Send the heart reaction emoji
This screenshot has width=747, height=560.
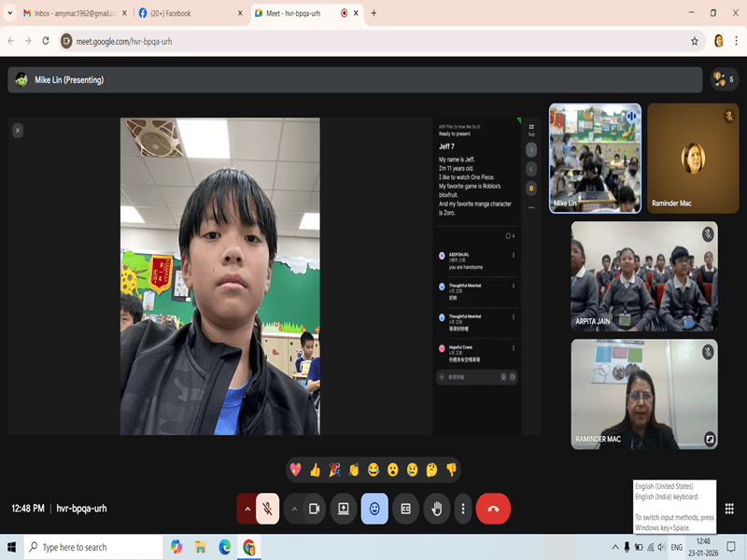coord(296,469)
